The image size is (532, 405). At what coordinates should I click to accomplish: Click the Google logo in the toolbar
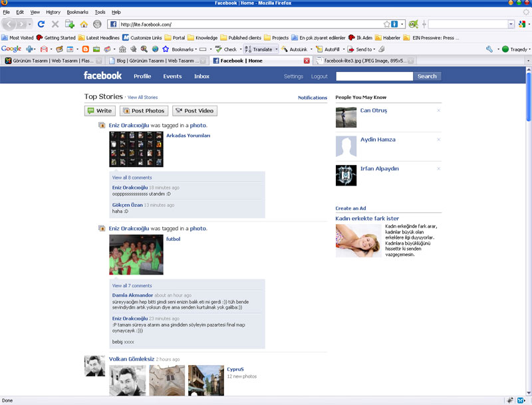[11, 49]
